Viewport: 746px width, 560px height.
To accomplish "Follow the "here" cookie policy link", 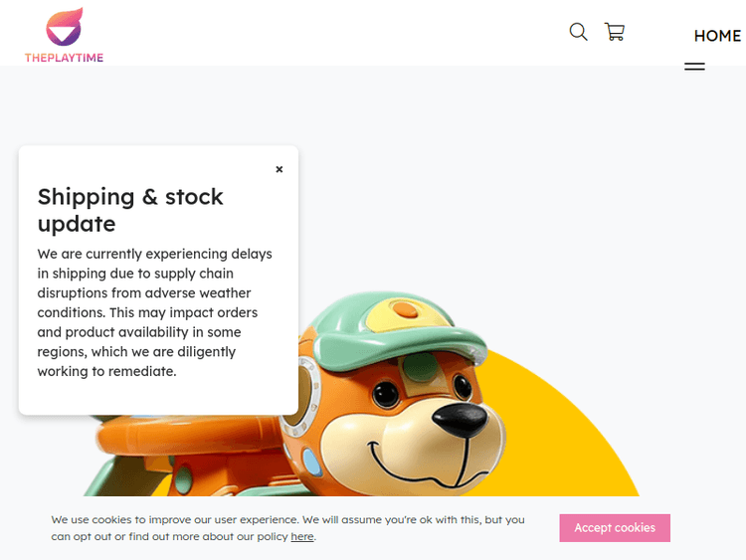I will tap(301, 537).
